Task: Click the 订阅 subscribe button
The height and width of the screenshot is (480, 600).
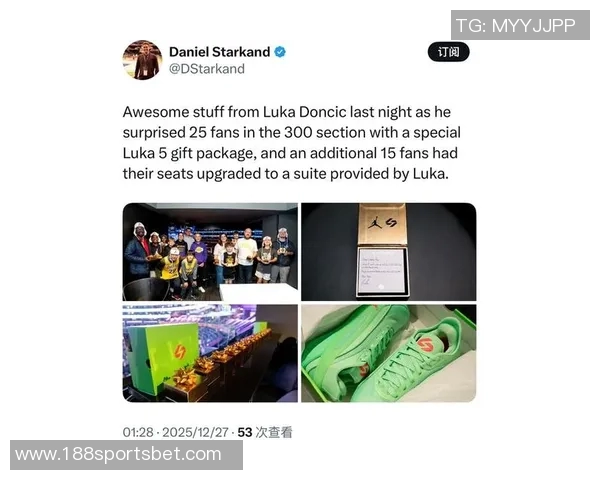Action: tap(448, 52)
